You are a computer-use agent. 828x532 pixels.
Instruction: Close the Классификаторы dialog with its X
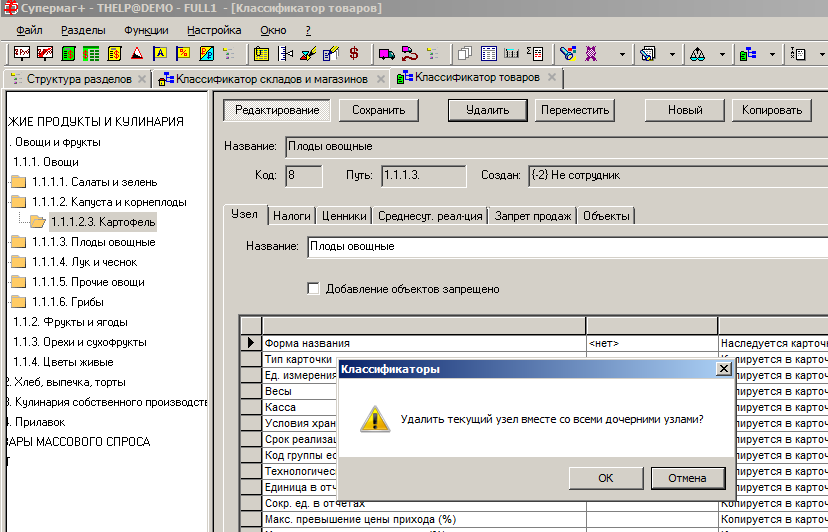click(723, 369)
